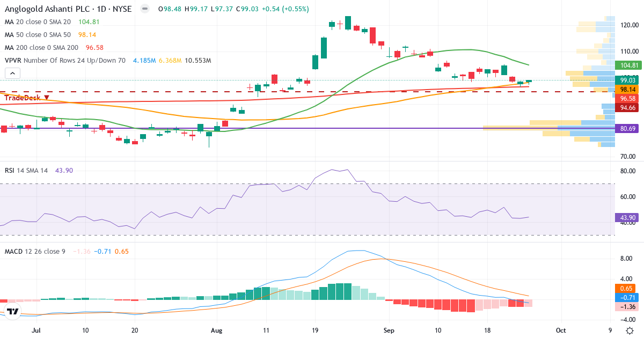Click the Oct date on time axis

coord(561,330)
